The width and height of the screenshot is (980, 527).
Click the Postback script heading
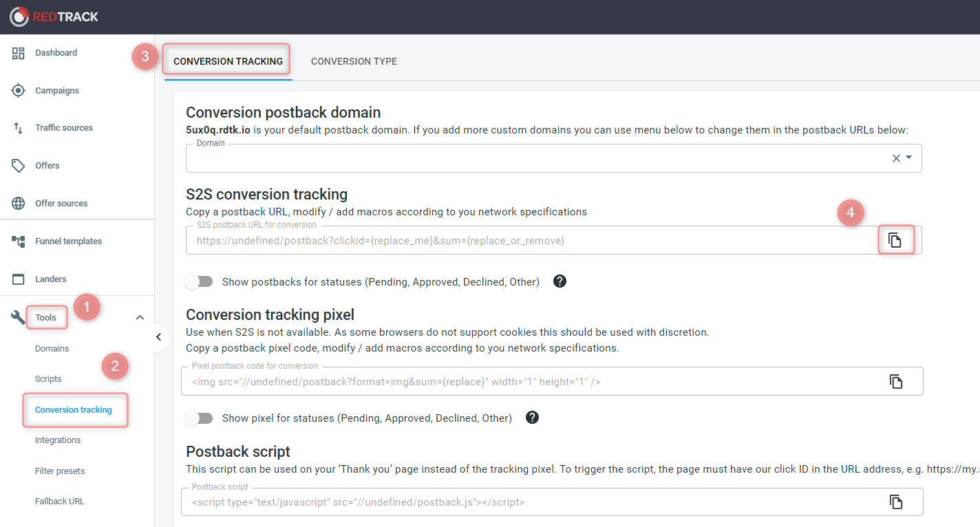click(238, 451)
